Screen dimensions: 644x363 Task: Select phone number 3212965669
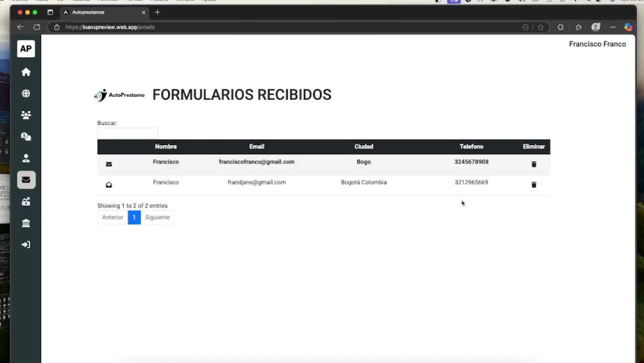(471, 182)
